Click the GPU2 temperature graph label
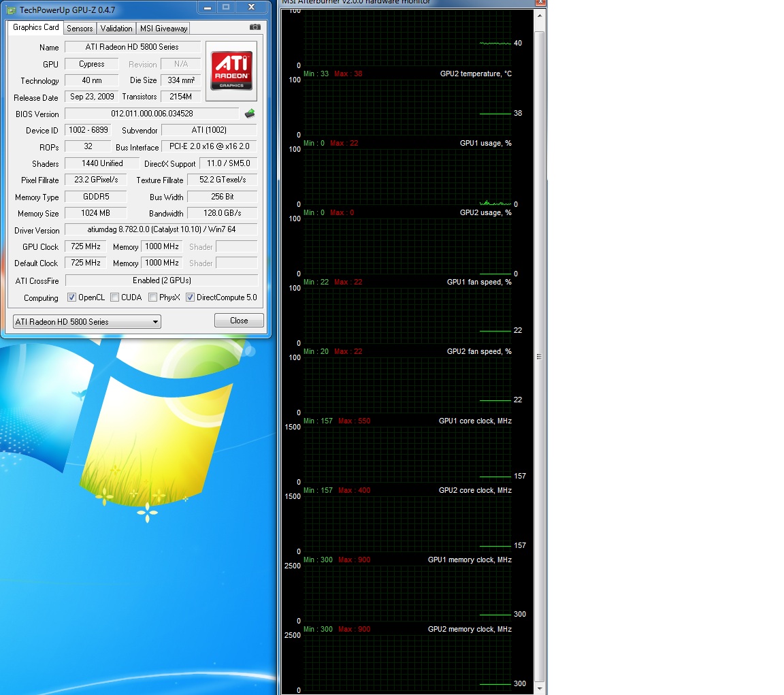 point(476,74)
